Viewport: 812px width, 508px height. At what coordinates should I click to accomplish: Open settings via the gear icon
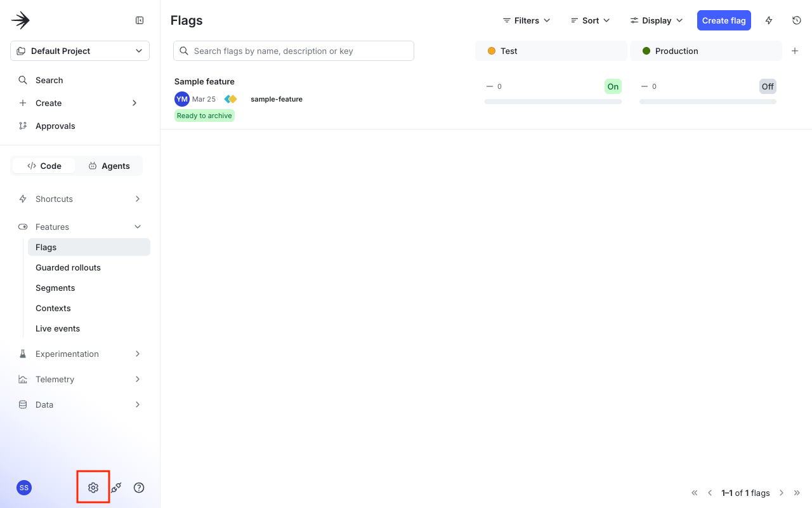tap(93, 488)
